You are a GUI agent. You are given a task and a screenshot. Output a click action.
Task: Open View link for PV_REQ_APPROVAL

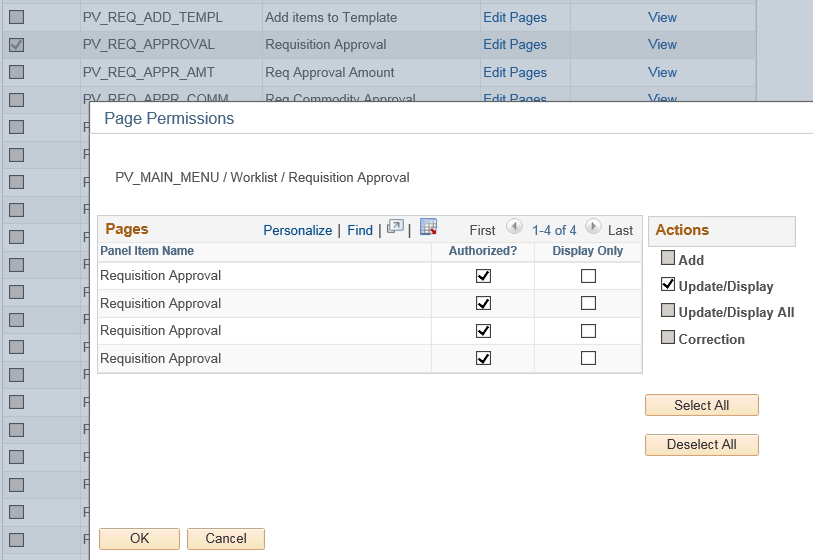[x=662, y=45]
